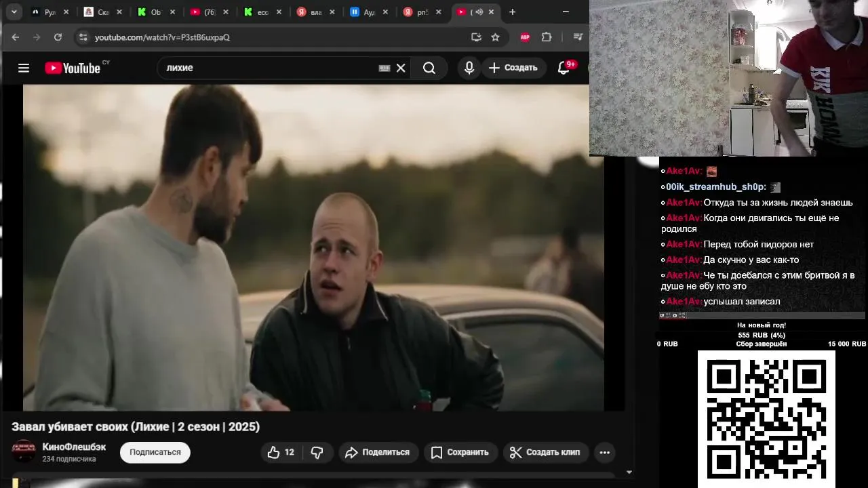The height and width of the screenshot is (488, 868).
Task: Go back in browser history
Action: pos(16,37)
